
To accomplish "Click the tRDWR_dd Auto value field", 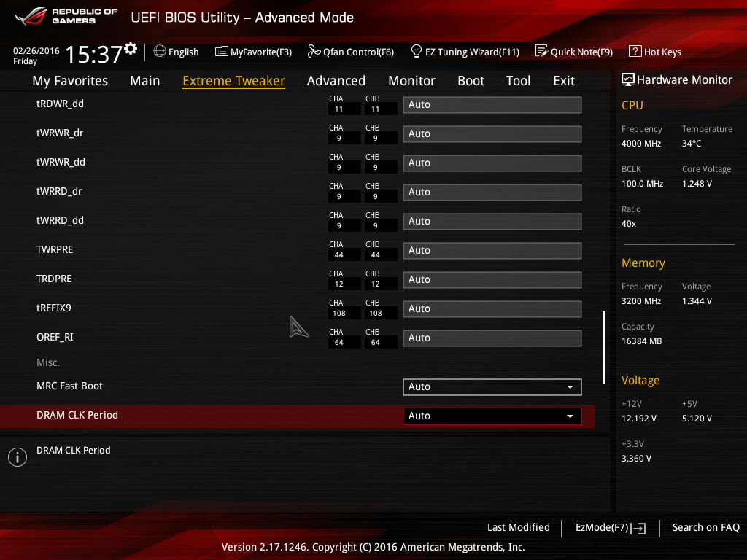I will [x=492, y=105].
